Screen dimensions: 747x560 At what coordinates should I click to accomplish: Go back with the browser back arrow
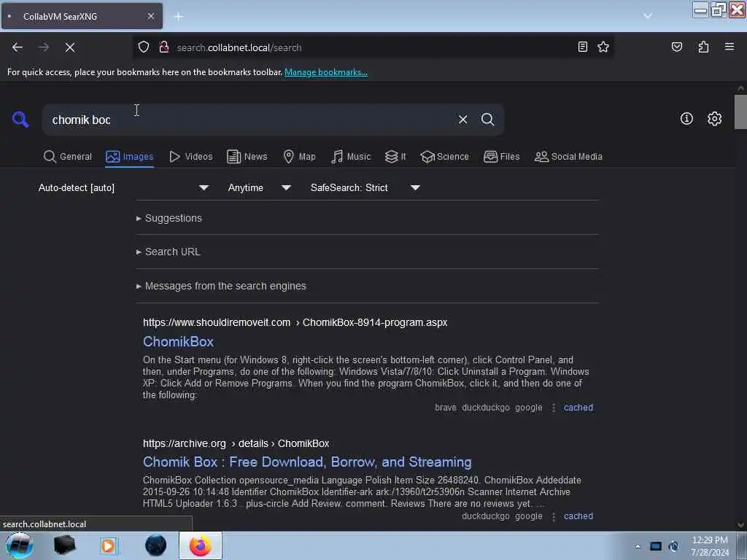[x=18, y=47]
